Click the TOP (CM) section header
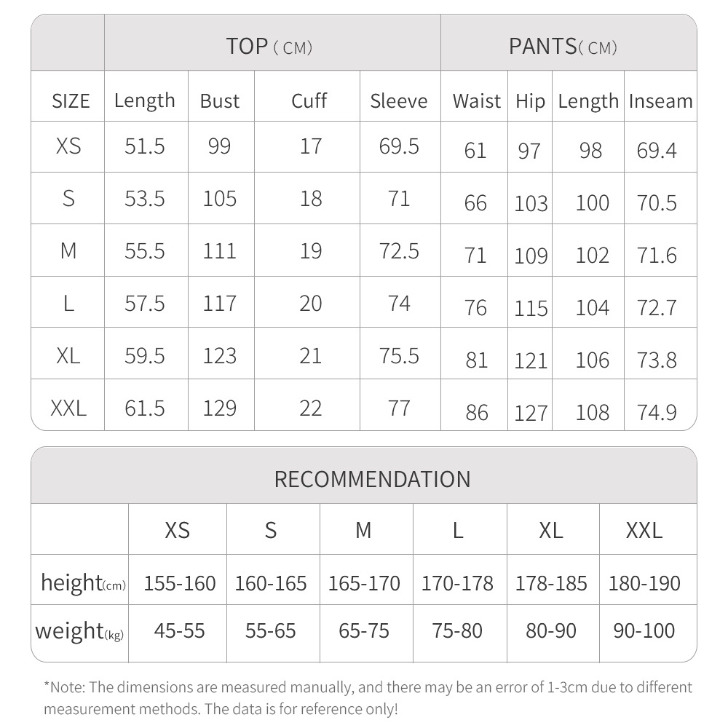The image size is (728, 728). tap(269, 47)
